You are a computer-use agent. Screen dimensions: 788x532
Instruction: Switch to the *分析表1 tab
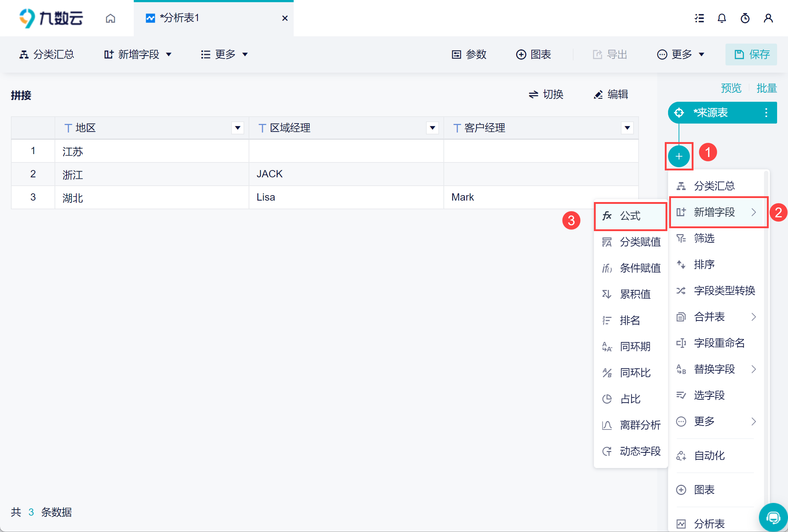(180, 18)
